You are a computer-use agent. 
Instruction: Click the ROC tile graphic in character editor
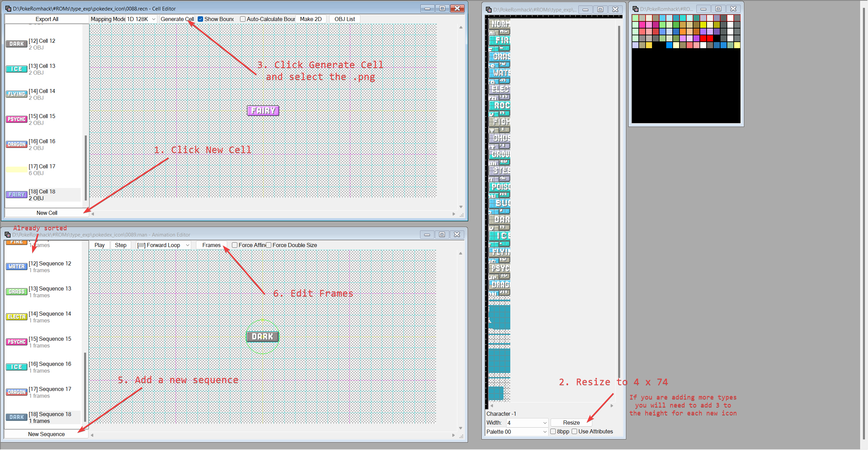(499, 106)
